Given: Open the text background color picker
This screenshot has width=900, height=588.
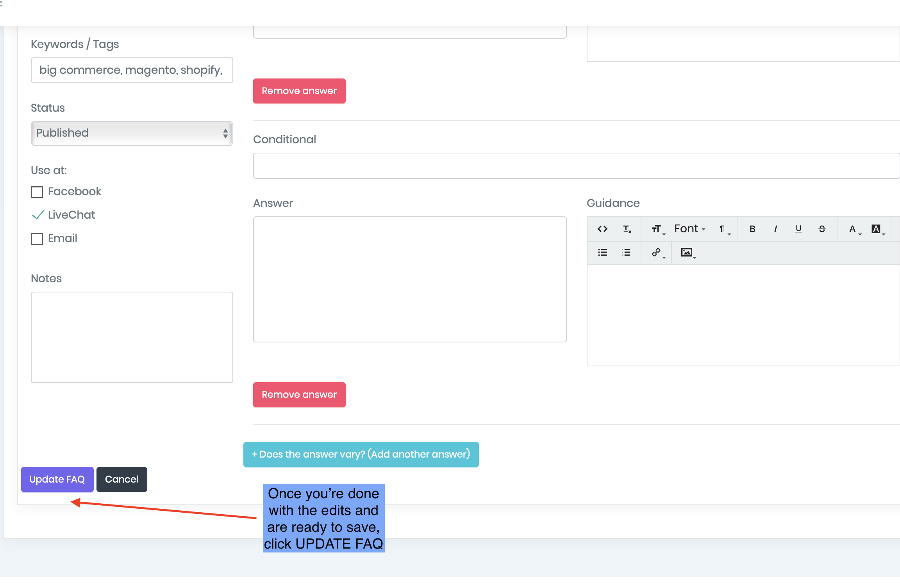Looking at the screenshot, I should [x=877, y=229].
